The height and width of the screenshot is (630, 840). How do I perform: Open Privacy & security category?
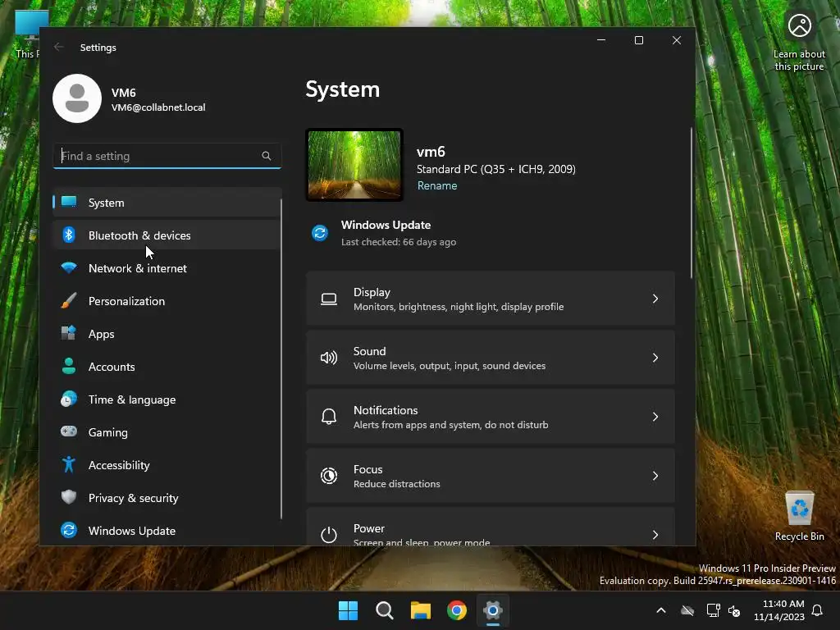pos(167,498)
